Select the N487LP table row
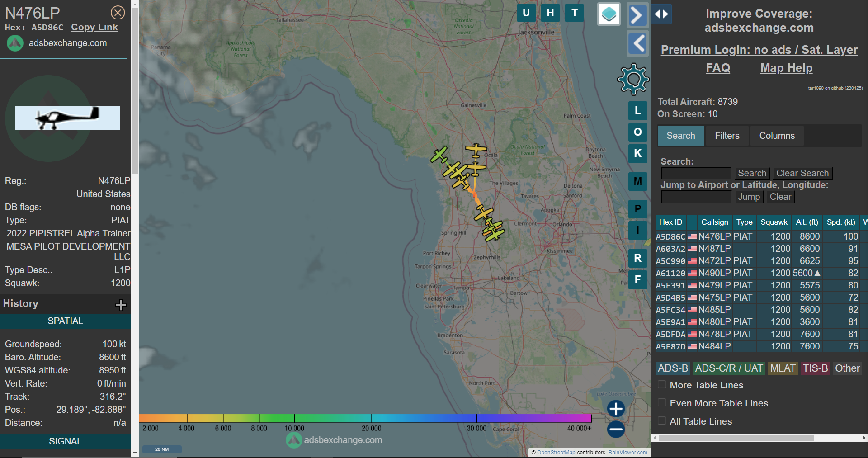 point(762,249)
